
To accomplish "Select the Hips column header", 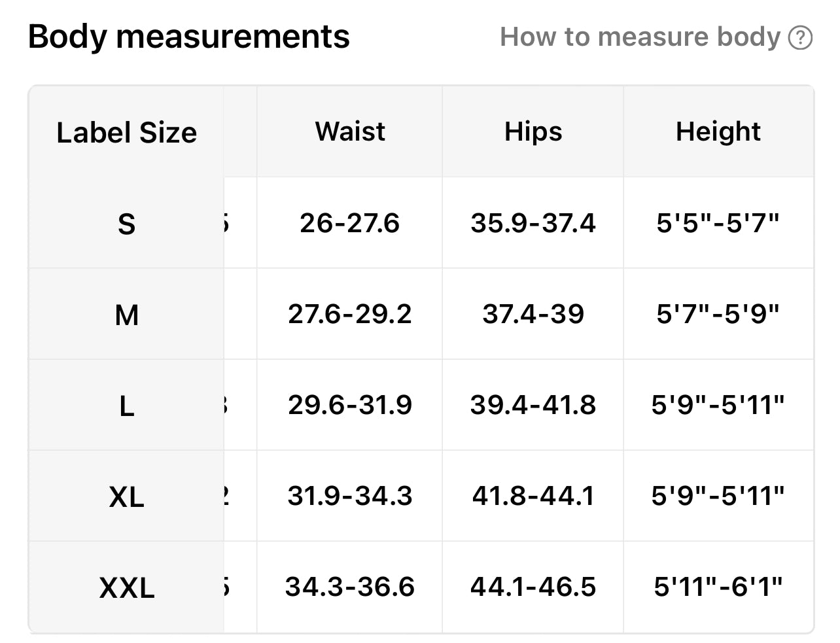I will tap(533, 131).
